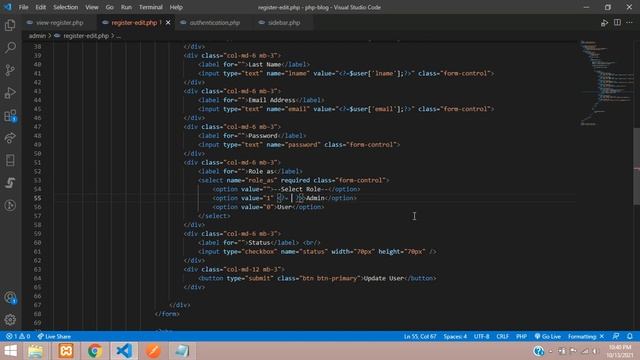Click line number 55 in gutter

point(38,198)
